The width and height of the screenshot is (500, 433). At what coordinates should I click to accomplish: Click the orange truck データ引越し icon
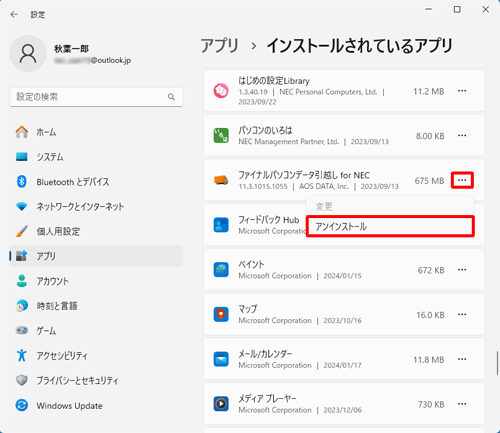pos(221,180)
